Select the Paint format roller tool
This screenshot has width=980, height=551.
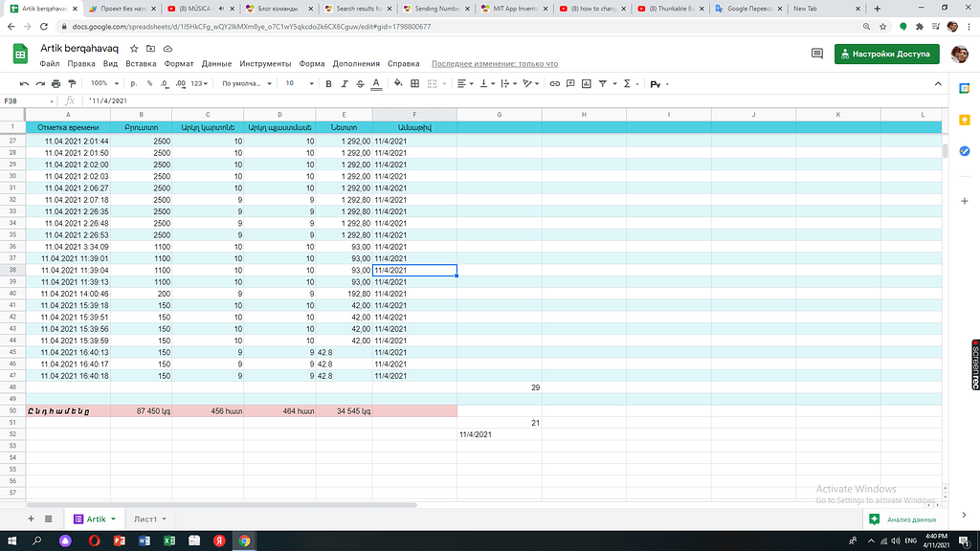72,84
